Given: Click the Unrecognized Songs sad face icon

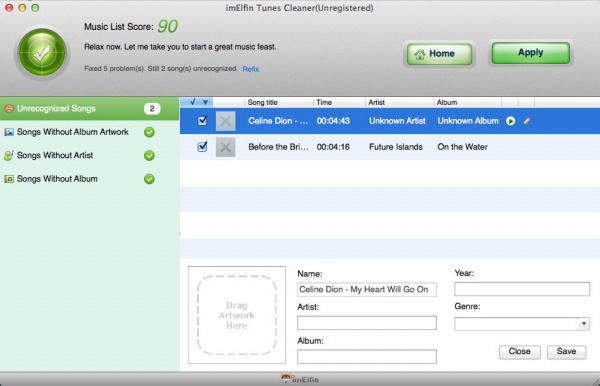Looking at the screenshot, I should click(9, 109).
